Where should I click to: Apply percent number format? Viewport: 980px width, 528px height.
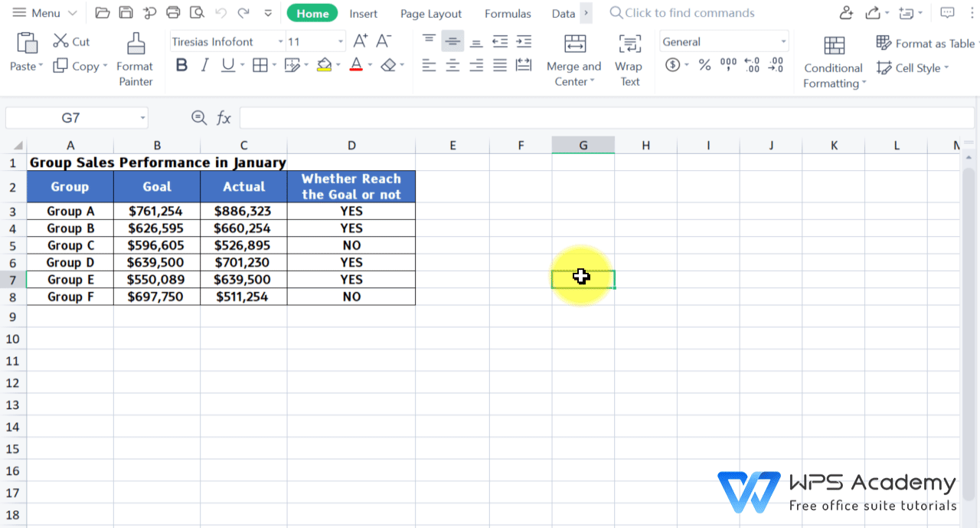point(704,65)
